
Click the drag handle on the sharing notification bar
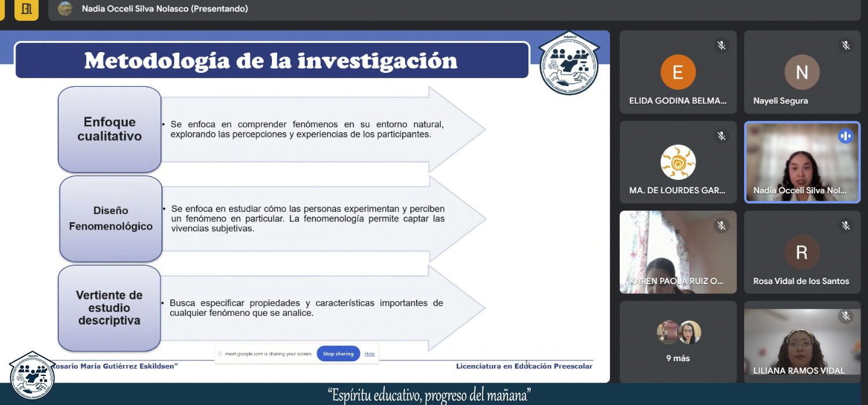coord(220,354)
